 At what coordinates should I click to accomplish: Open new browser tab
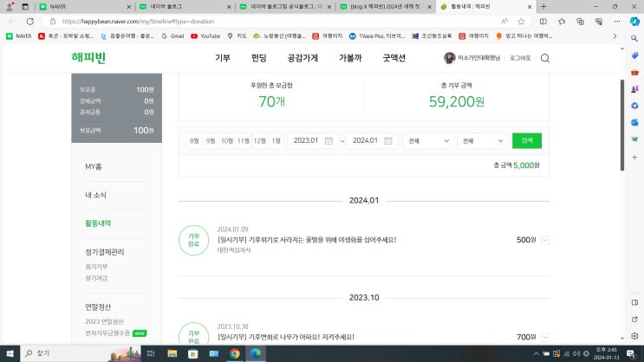[543, 7]
